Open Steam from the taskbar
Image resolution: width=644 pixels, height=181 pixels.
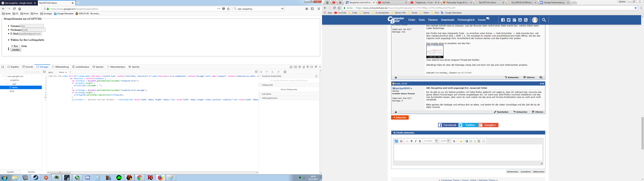[36, 178]
